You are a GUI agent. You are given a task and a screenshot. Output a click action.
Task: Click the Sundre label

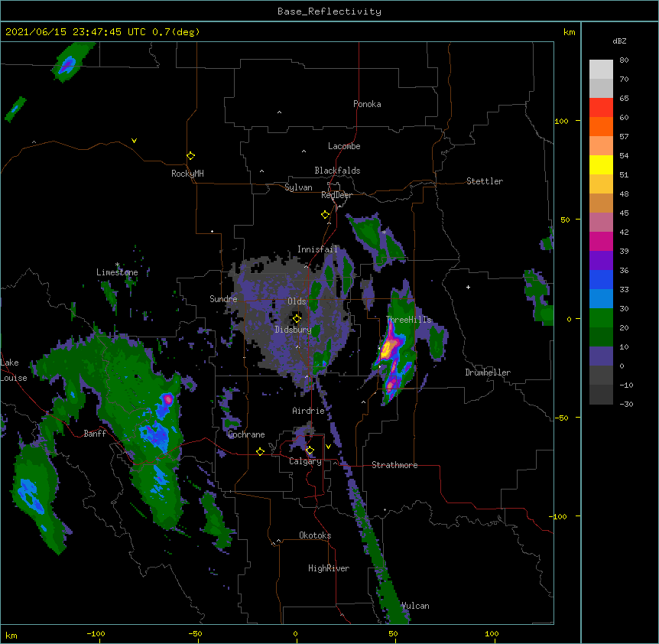click(223, 299)
